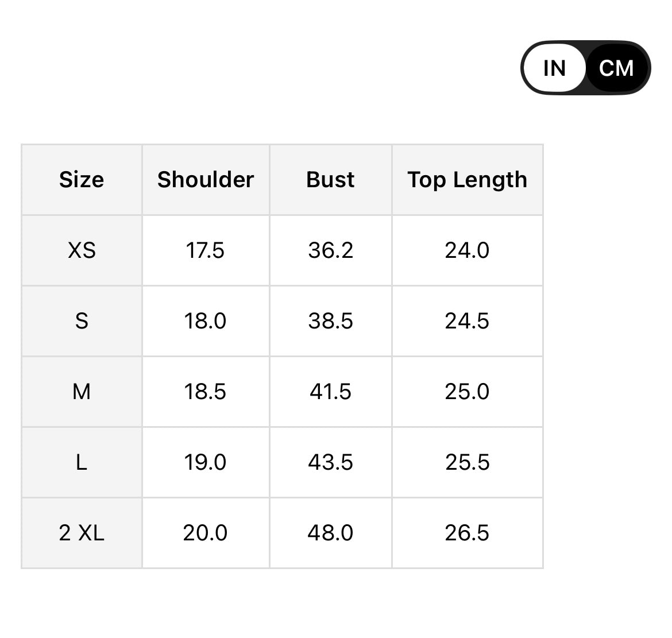This screenshot has height=638, width=672.
Task: Select the L size row label
Action: click(x=82, y=462)
